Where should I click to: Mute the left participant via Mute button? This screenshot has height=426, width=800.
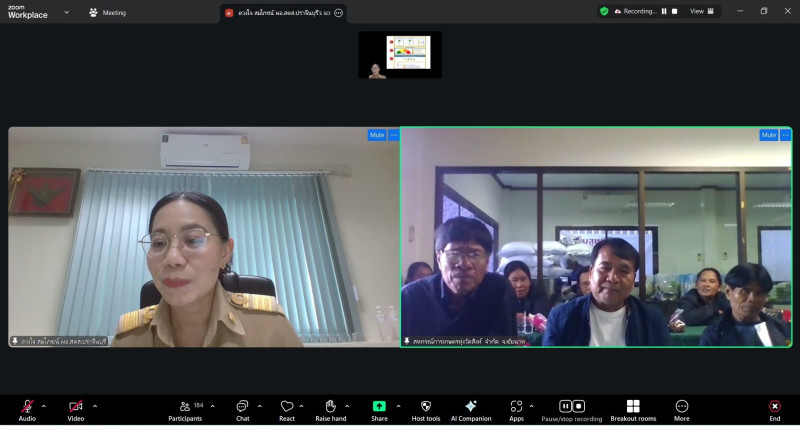click(376, 135)
